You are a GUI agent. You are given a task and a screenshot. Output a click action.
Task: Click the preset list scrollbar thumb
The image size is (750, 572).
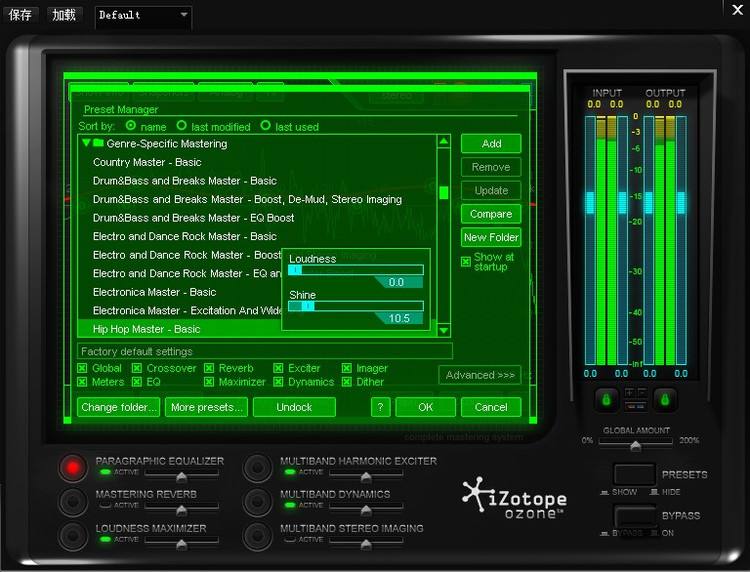coord(444,193)
